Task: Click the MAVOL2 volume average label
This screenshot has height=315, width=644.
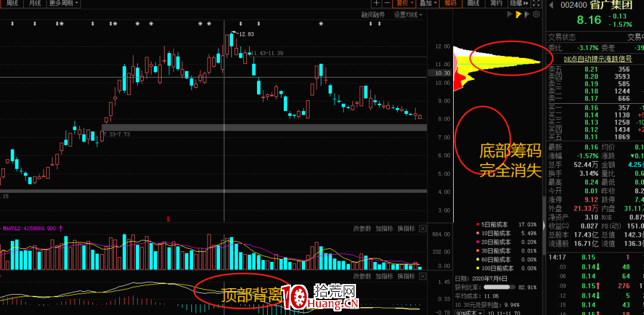Action: 29,228
